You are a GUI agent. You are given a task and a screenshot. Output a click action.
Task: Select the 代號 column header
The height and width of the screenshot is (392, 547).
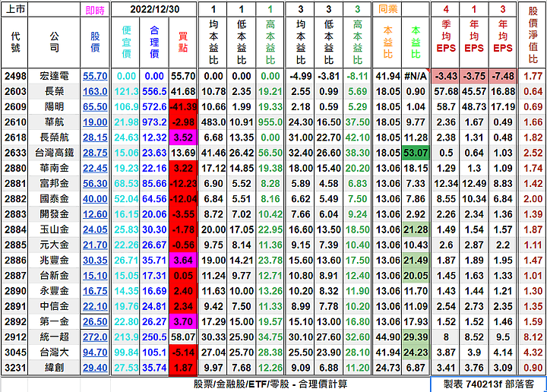pyautogui.click(x=15, y=43)
